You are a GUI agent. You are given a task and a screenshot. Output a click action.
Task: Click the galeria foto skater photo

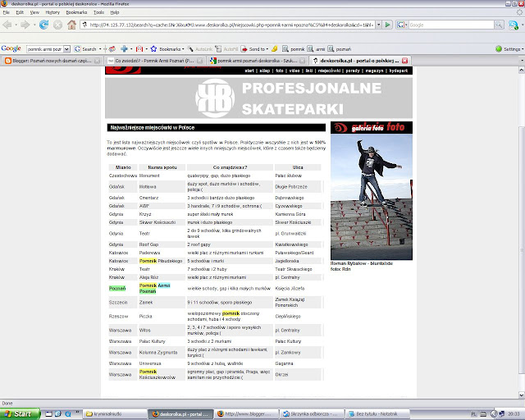(x=372, y=197)
